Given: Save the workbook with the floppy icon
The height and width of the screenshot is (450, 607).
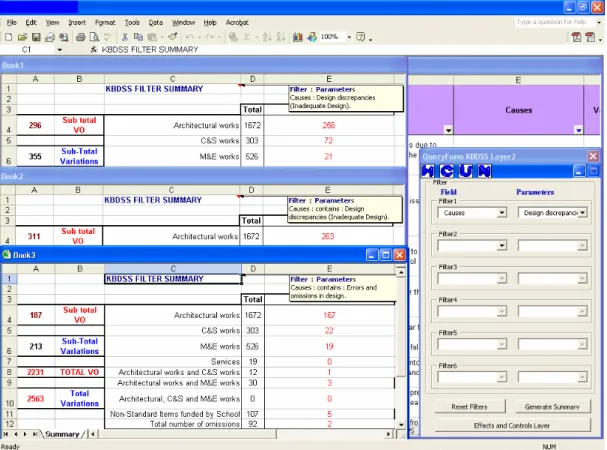Looking at the screenshot, I should pos(36,37).
